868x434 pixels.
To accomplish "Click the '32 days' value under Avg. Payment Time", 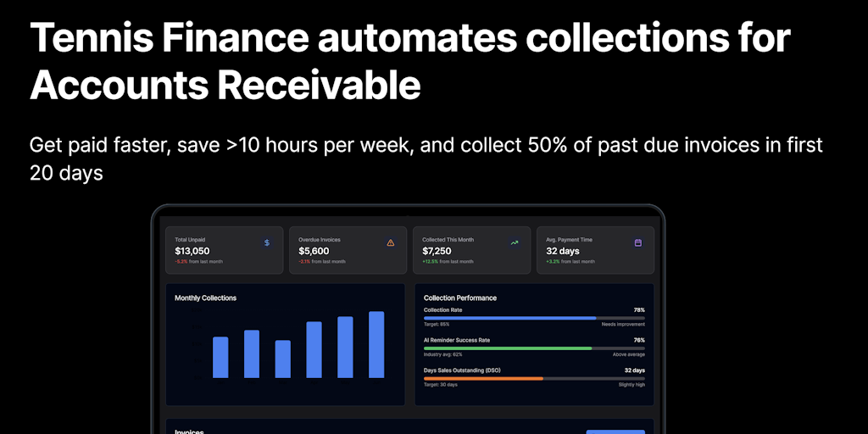I will pyautogui.click(x=563, y=251).
